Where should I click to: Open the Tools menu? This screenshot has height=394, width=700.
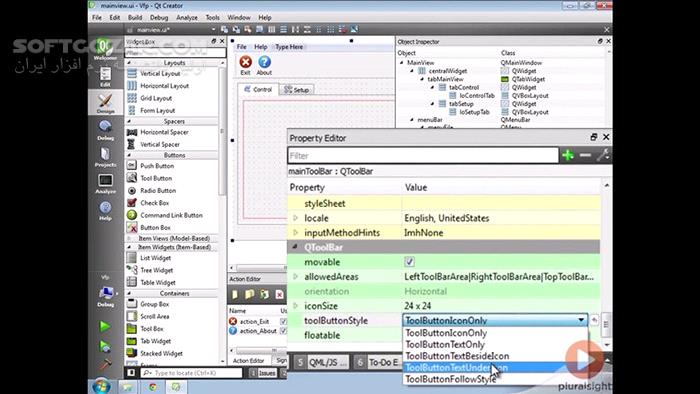pos(212,18)
